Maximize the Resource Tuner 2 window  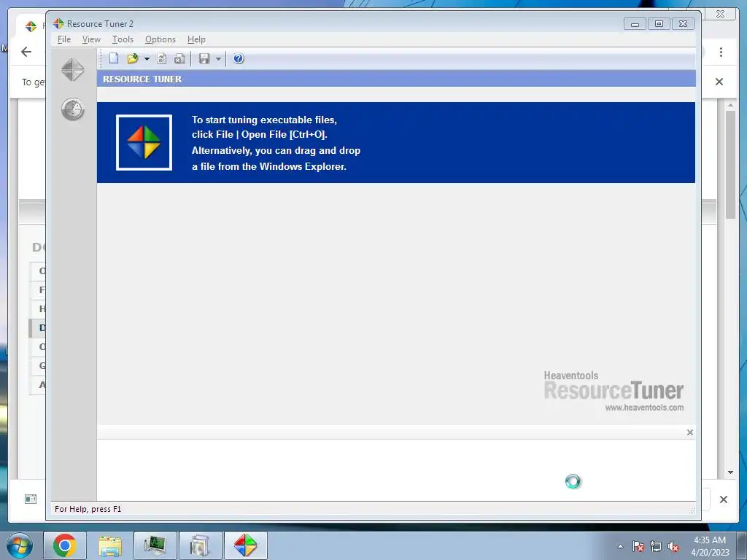point(659,24)
